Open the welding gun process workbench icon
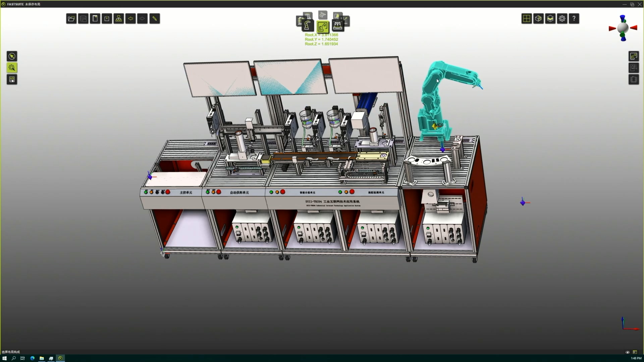Image resolution: width=644 pixels, height=362 pixels. click(337, 25)
